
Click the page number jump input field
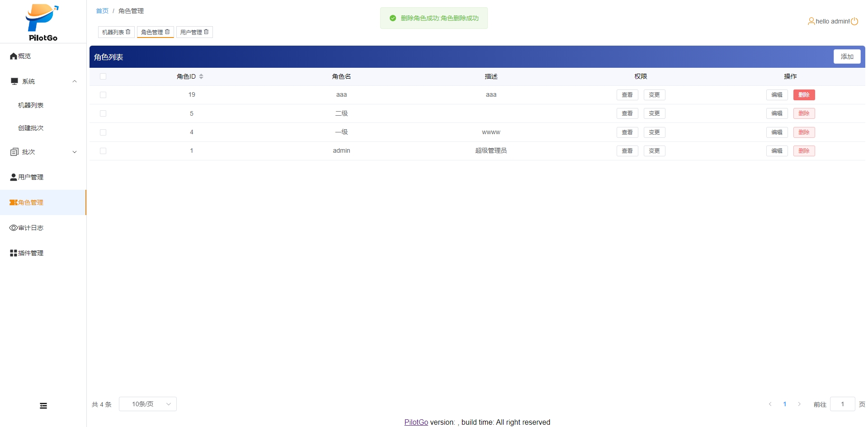click(x=842, y=404)
